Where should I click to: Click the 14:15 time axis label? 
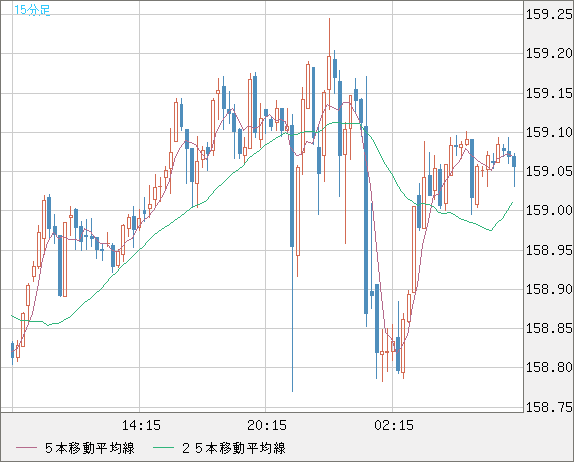(x=141, y=425)
